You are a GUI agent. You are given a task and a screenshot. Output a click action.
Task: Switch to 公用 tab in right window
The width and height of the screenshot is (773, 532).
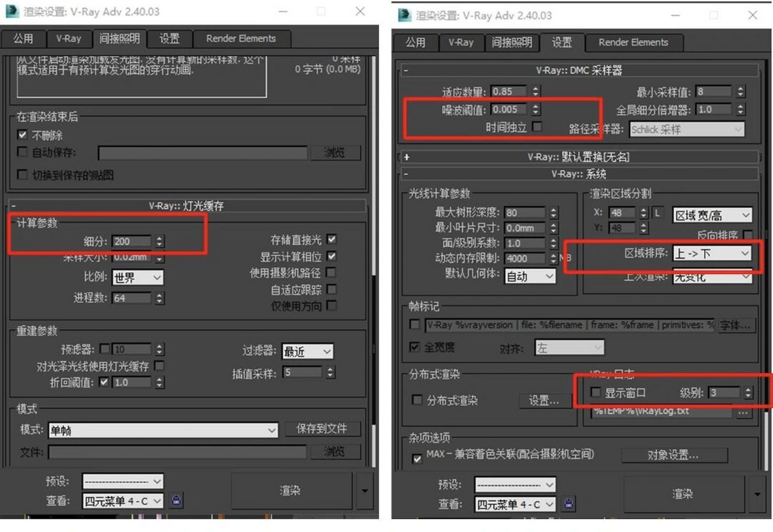pos(415,42)
